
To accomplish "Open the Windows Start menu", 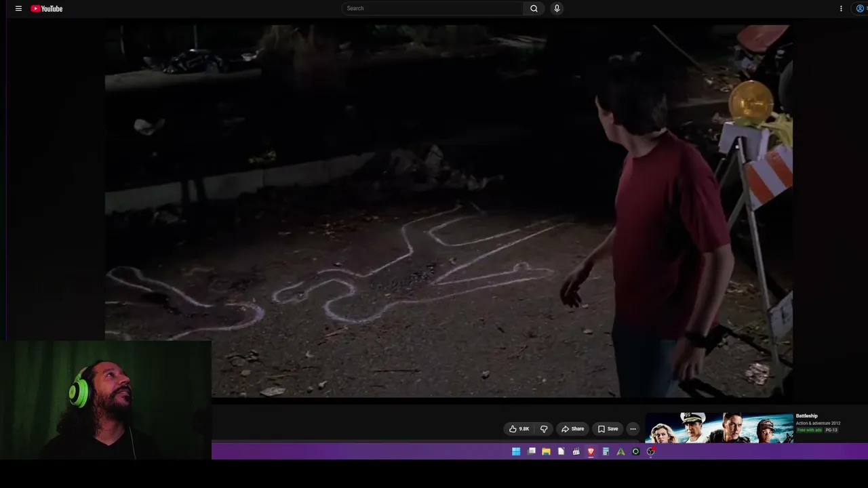I will point(516,451).
